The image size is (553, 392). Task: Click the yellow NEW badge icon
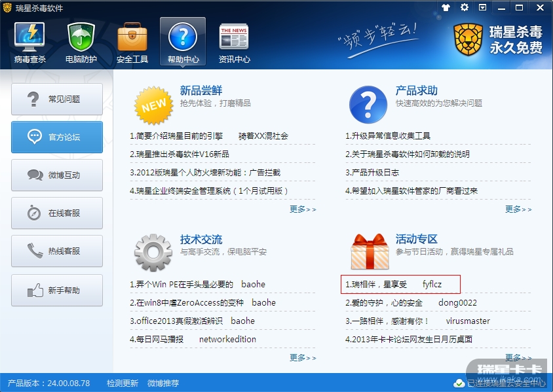point(153,105)
